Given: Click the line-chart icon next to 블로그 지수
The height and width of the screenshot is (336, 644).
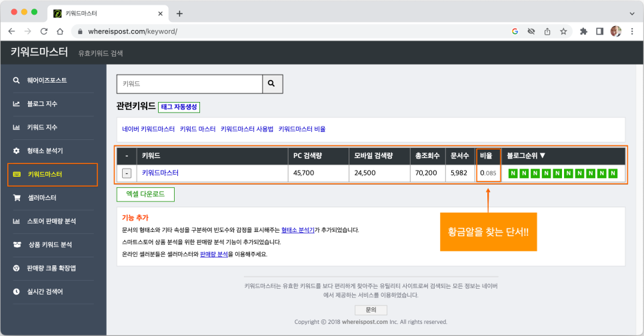Looking at the screenshot, I should [17, 104].
